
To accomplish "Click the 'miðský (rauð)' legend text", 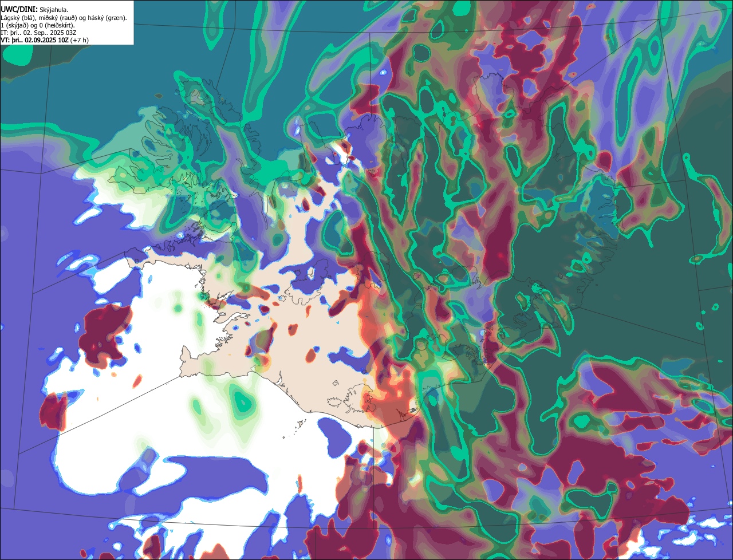I will point(58,18).
